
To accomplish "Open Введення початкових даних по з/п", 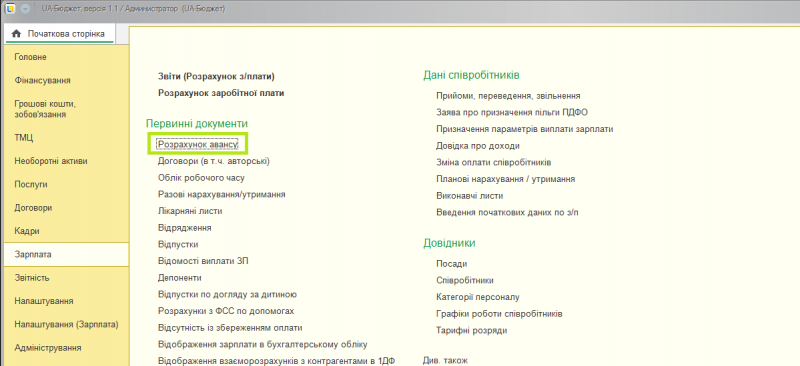I will 508,212.
